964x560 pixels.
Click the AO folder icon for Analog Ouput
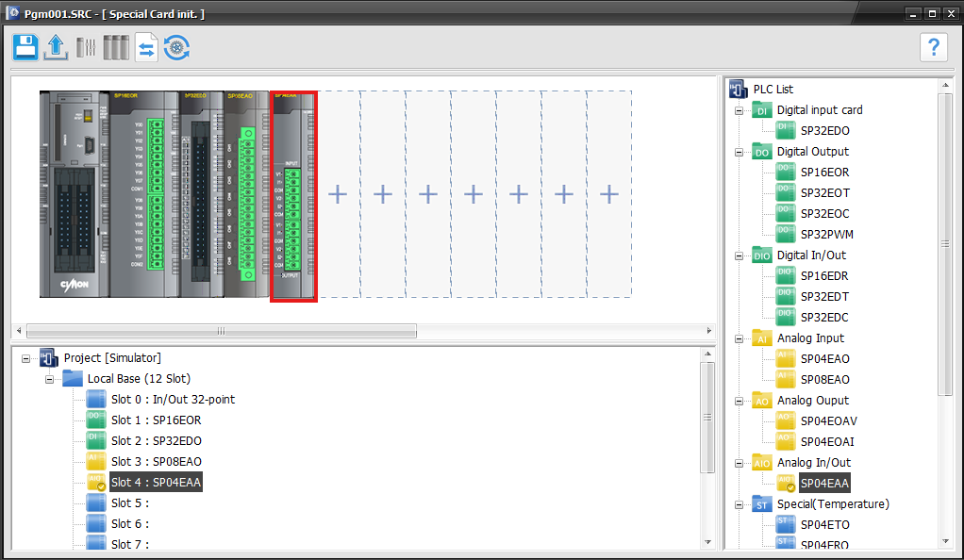762,400
